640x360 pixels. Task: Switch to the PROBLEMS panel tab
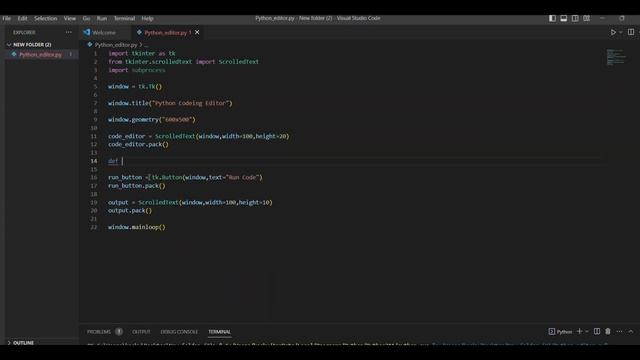[99, 332]
